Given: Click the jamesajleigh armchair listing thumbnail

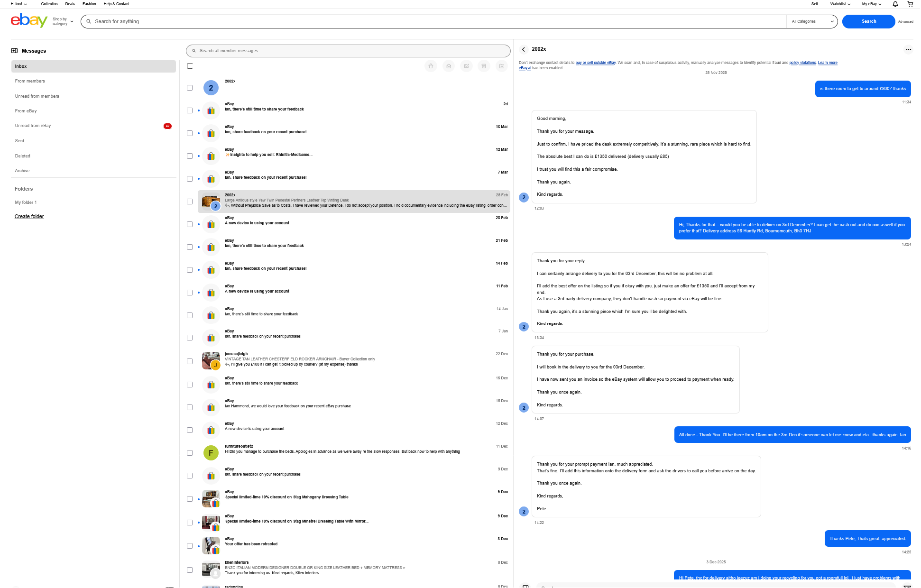Looking at the screenshot, I should click(x=211, y=361).
